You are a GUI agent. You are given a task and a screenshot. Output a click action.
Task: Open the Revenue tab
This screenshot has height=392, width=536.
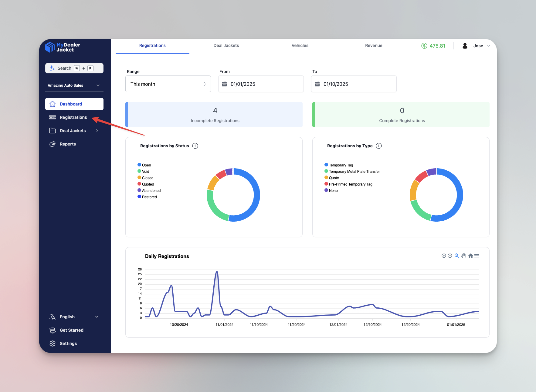374,45
